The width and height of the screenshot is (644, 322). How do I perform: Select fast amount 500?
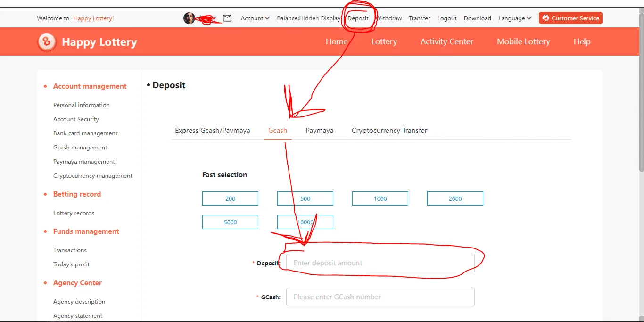tap(305, 198)
